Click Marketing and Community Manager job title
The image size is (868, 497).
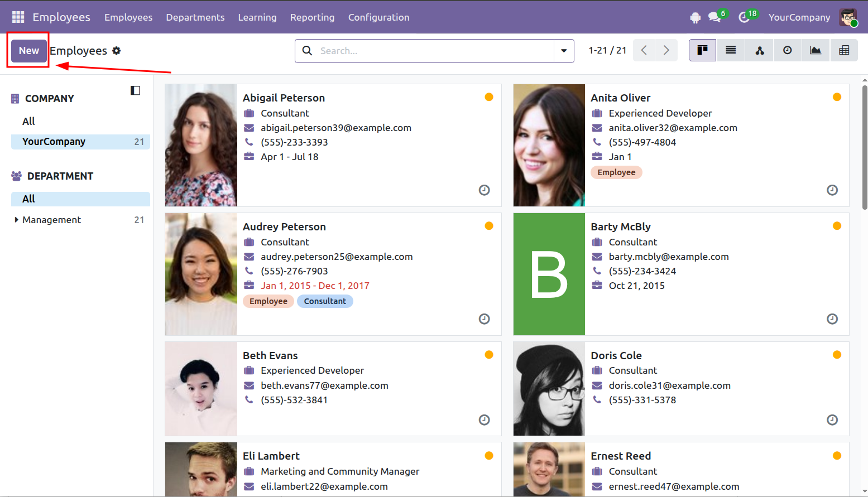340,471
